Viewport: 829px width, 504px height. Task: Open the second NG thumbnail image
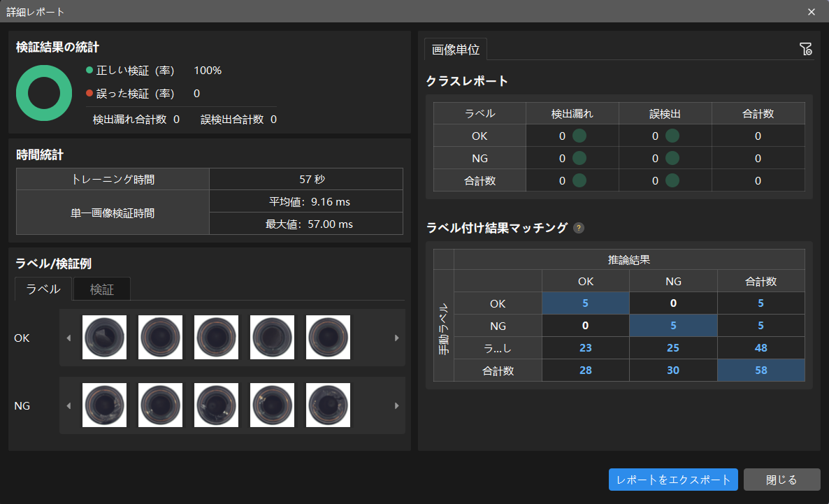160,405
